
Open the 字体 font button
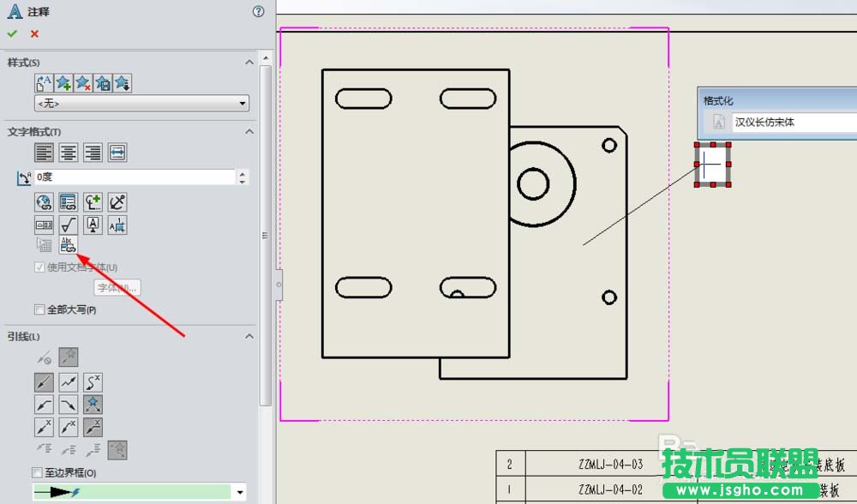(x=117, y=287)
